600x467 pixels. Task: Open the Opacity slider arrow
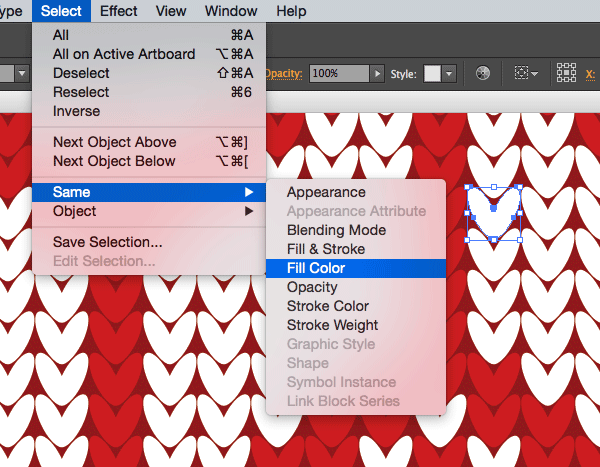pyautogui.click(x=377, y=74)
